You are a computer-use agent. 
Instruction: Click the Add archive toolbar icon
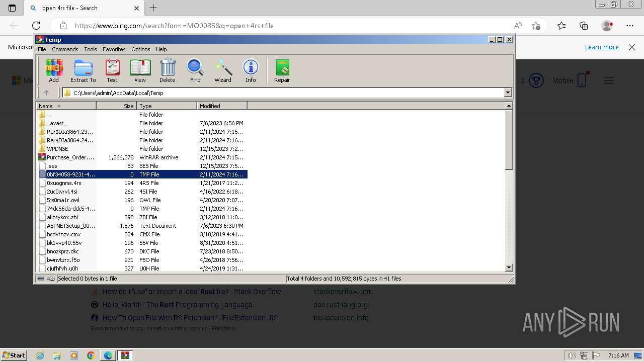pyautogui.click(x=54, y=70)
